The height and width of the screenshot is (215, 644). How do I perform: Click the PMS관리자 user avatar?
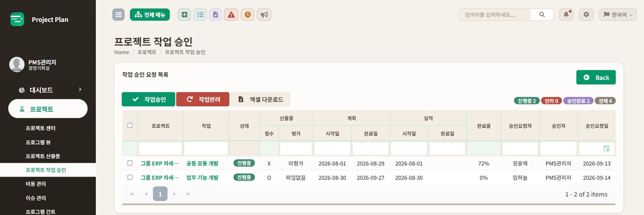17,65
